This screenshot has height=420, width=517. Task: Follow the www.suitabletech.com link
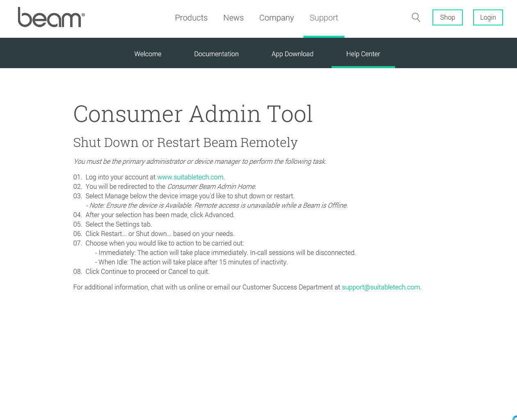191,177
